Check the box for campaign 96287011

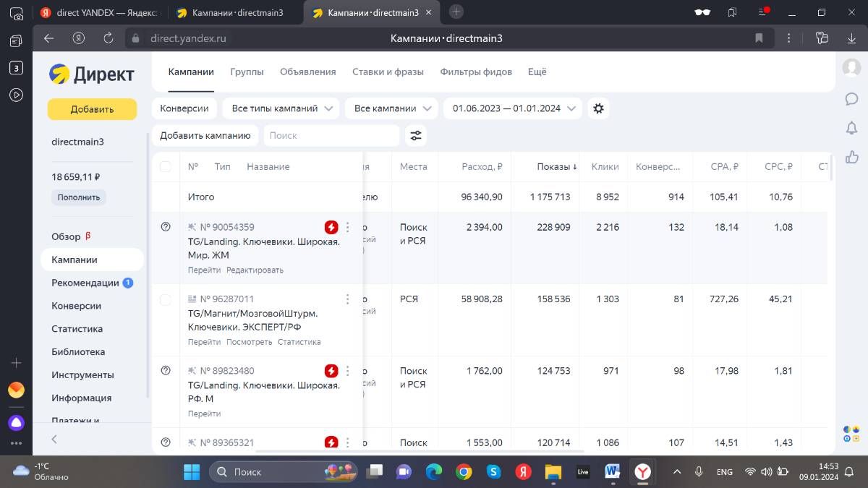click(x=166, y=299)
